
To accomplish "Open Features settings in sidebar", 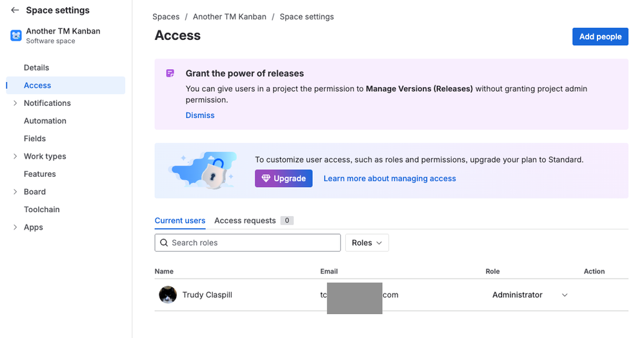I will pos(40,174).
